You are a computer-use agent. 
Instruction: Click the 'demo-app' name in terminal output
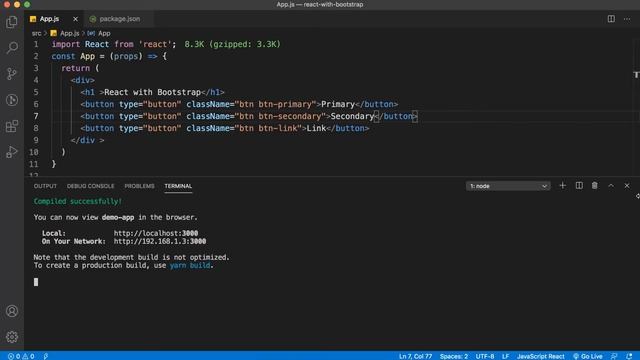coord(118,218)
